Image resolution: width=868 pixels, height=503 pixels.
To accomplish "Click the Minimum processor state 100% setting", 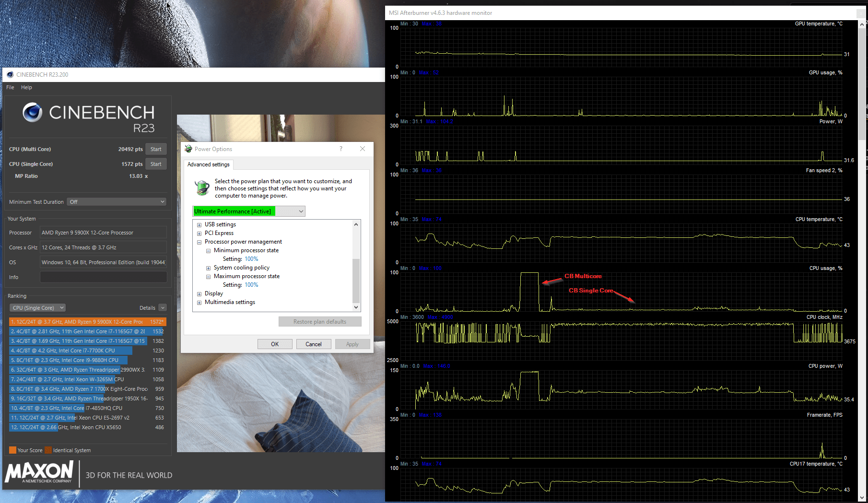I will tap(251, 259).
